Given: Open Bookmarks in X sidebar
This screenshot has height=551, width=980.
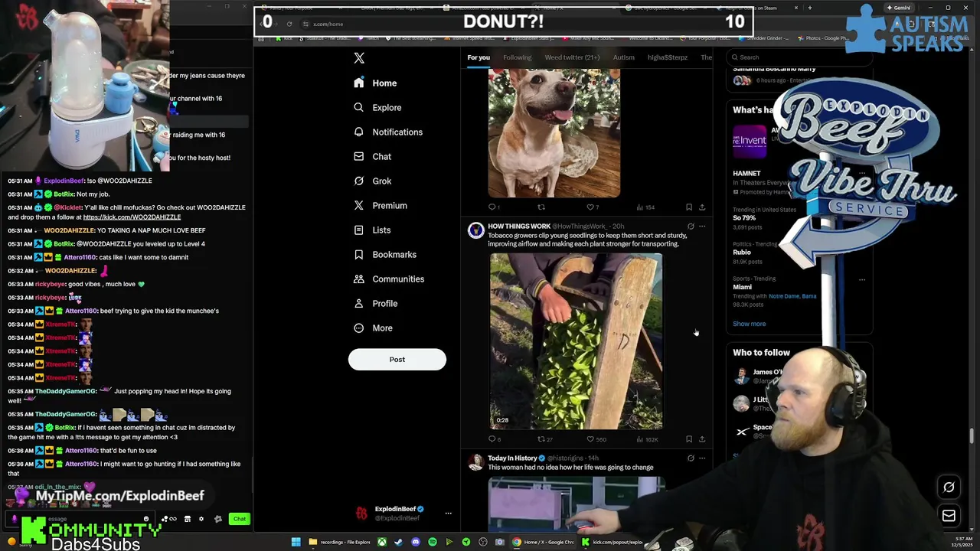Looking at the screenshot, I should coord(385,254).
